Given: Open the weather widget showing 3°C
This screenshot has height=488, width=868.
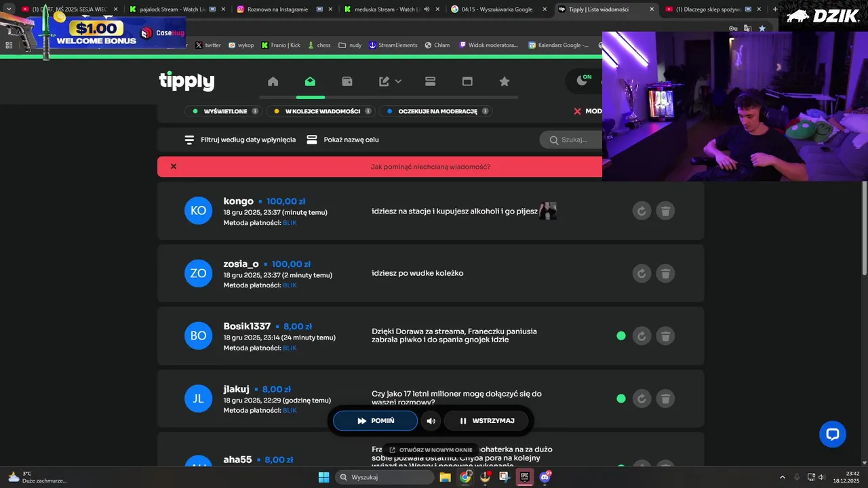Looking at the screenshot, I should pos(38,477).
